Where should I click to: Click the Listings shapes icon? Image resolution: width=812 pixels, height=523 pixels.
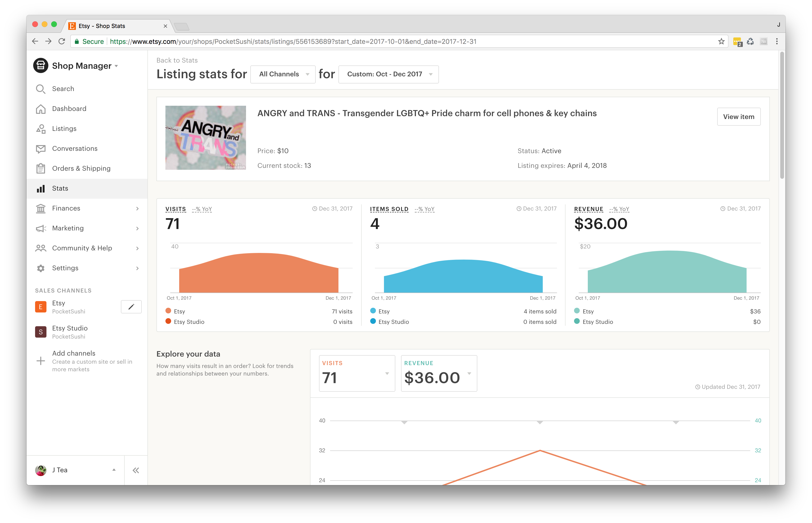click(x=40, y=129)
